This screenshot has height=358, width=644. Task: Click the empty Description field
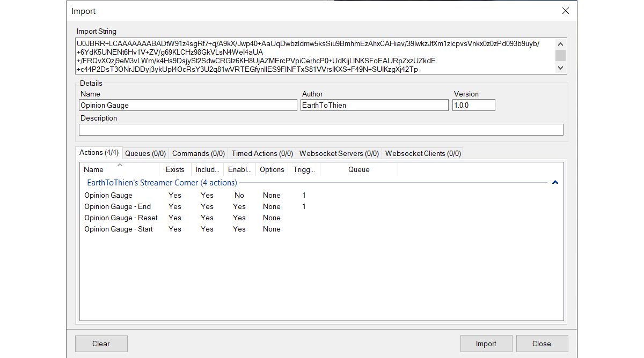tap(321, 130)
